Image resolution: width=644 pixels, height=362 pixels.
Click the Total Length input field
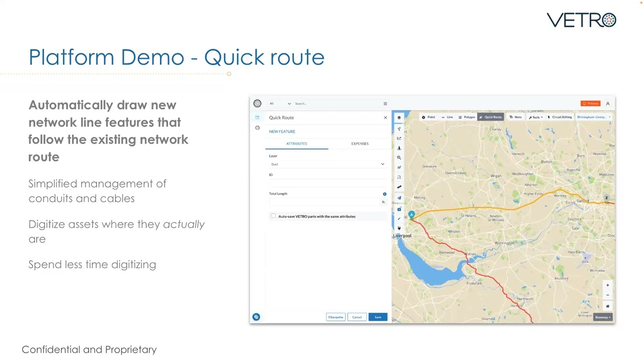(325, 202)
